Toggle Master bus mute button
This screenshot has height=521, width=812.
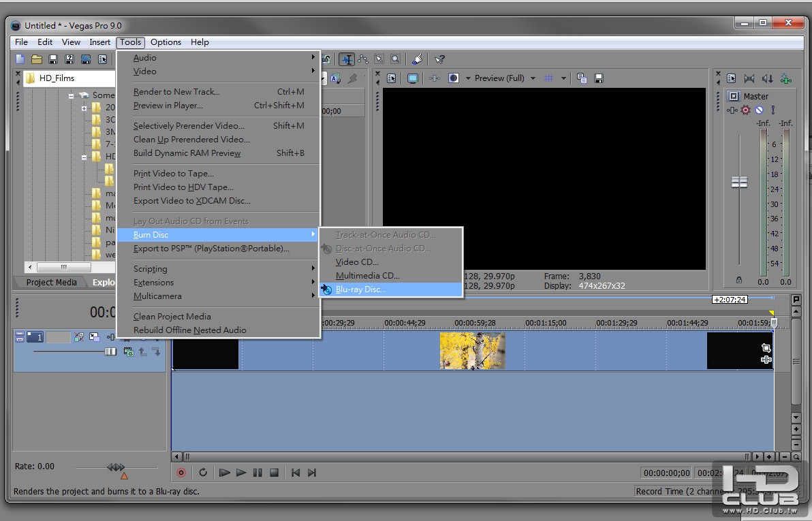[759, 110]
